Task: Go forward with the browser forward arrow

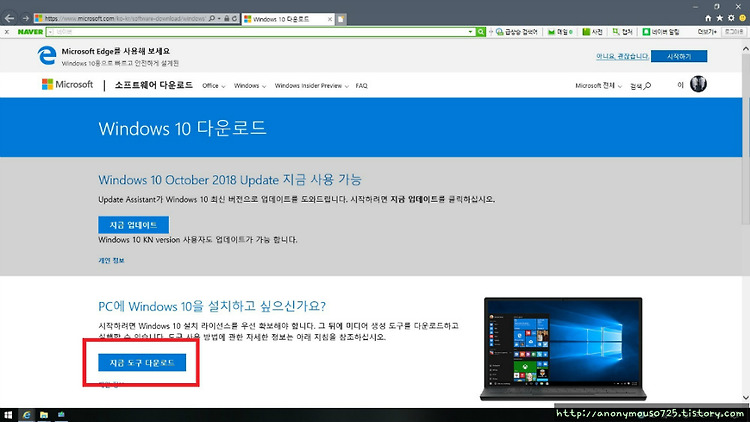Action: [x=25, y=18]
